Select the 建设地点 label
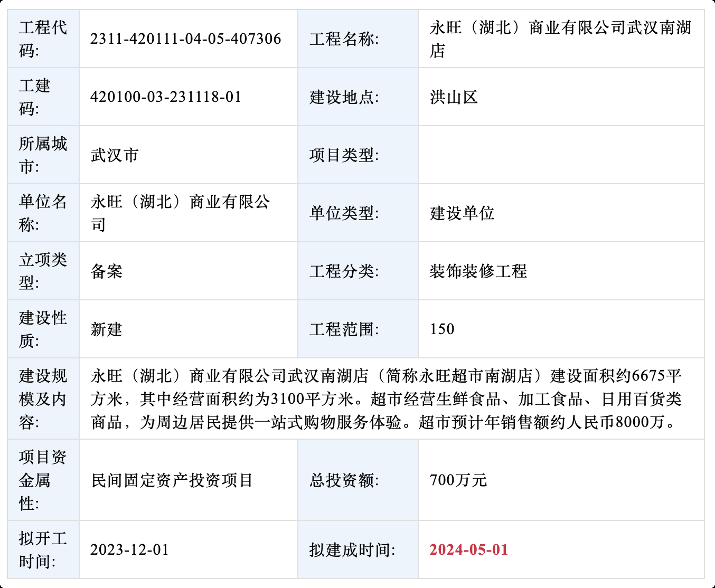Image resolution: width=715 pixels, height=588 pixels. (344, 97)
